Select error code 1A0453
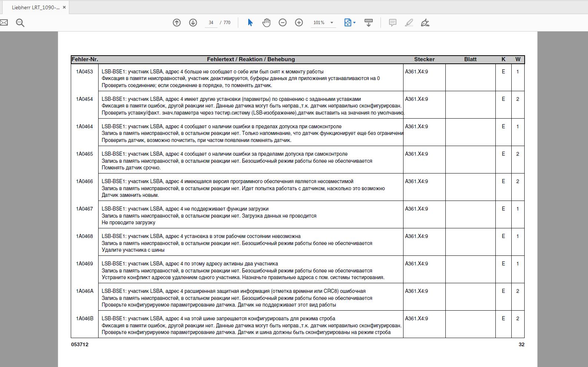Screen dimensions: 588x367 coord(84,72)
